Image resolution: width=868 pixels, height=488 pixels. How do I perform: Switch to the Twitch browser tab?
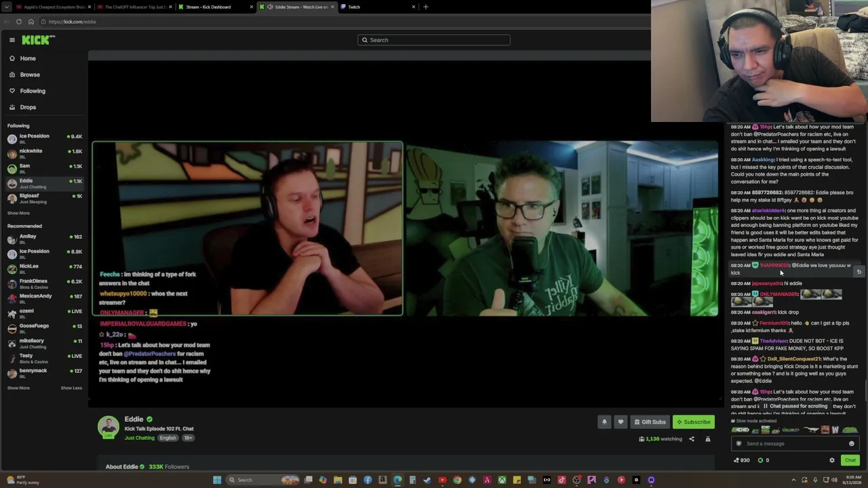(377, 7)
